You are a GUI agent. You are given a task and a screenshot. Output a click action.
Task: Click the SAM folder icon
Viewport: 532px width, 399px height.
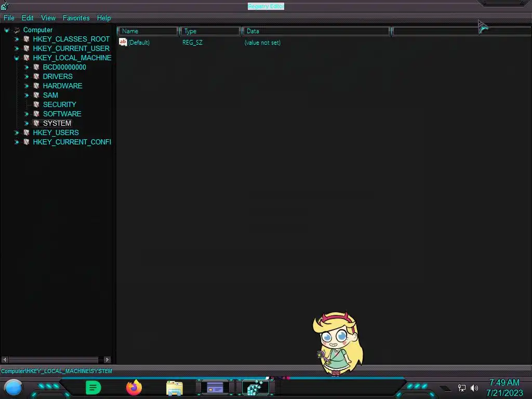point(36,96)
